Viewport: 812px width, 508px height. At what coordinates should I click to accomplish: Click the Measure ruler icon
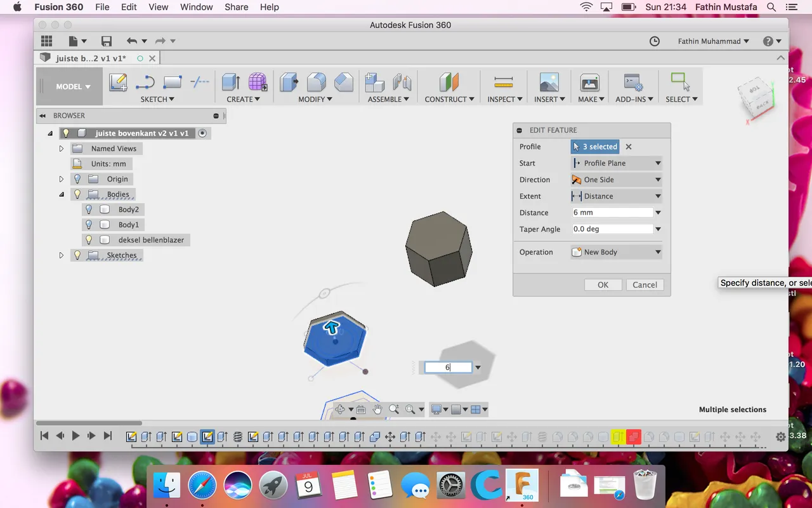503,83
